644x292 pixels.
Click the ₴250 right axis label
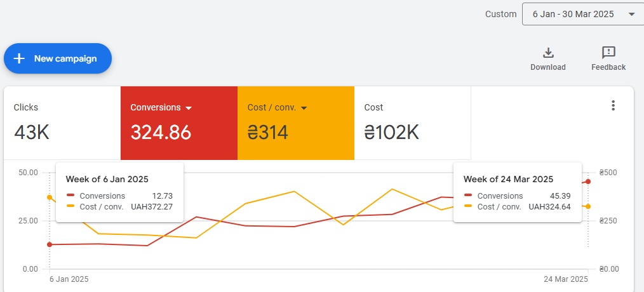pyautogui.click(x=608, y=221)
